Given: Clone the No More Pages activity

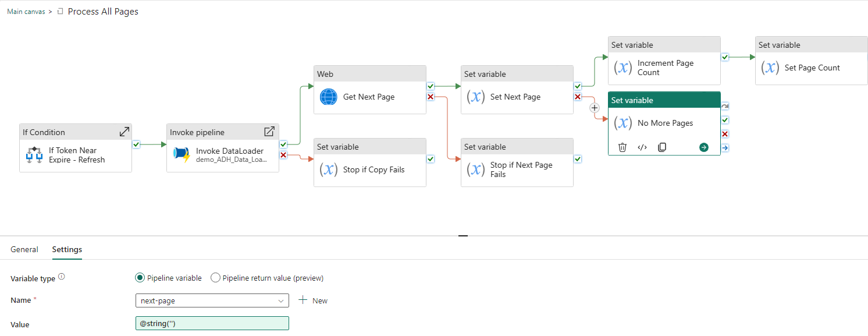Looking at the screenshot, I should (x=662, y=147).
